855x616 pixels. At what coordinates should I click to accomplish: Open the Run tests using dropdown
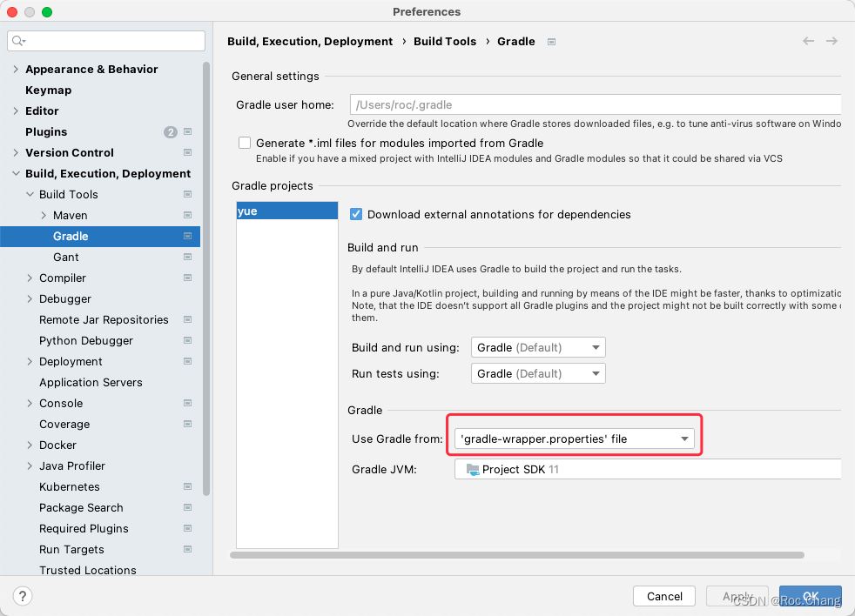[538, 373]
